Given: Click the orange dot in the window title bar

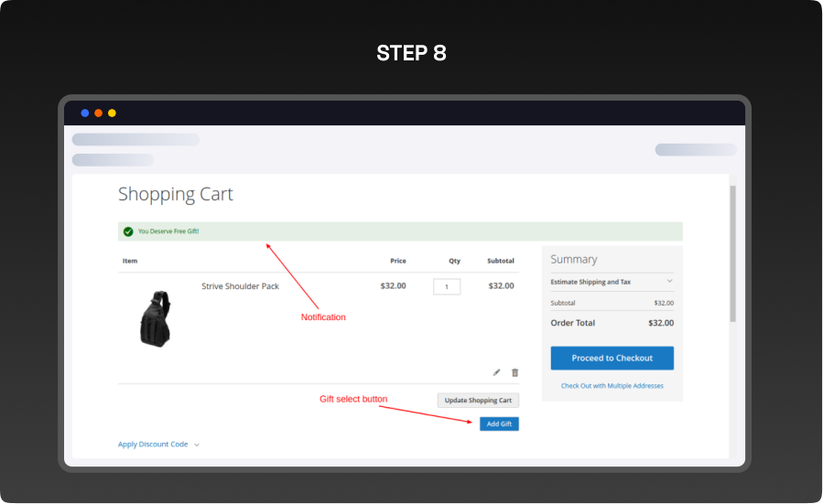Looking at the screenshot, I should (x=99, y=113).
